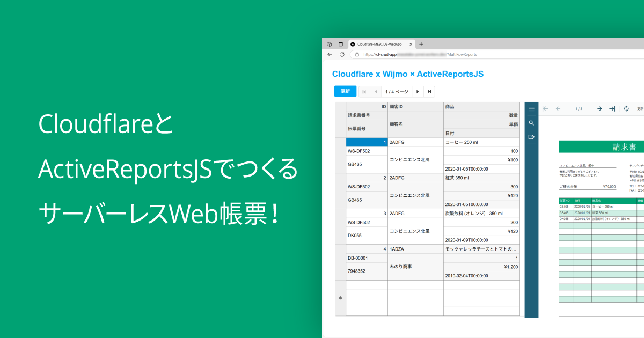
Task: Select the 顧客名 column header
Action: click(x=415, y=124)
